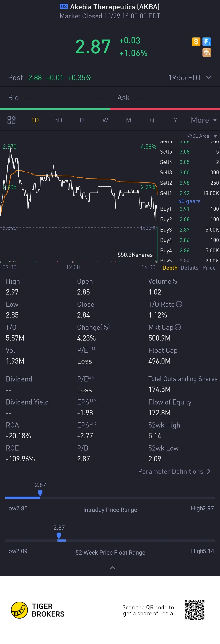
Task: Tap the Tesla share QR code
Action: tap(195, 610)
